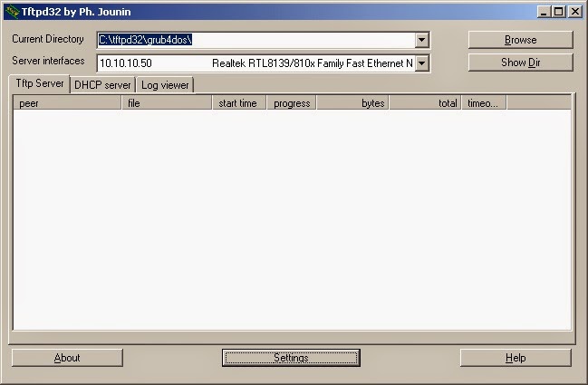This screenshot has width=588, height=385.
Task: Click the bytes column header
Action: 352,103
